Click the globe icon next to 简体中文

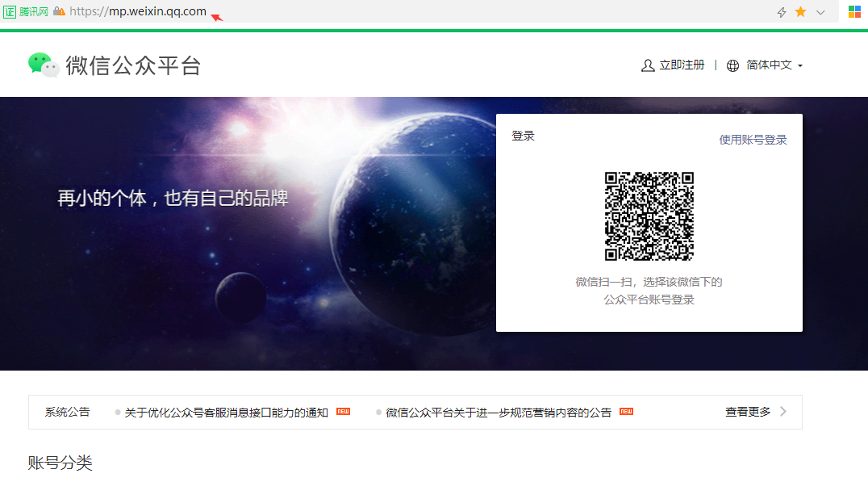point(731,65)
